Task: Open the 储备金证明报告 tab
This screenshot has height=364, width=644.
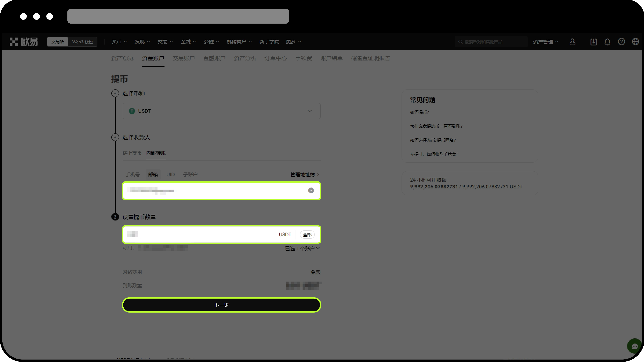Action: pyautogui.click(x=370, y=58)
